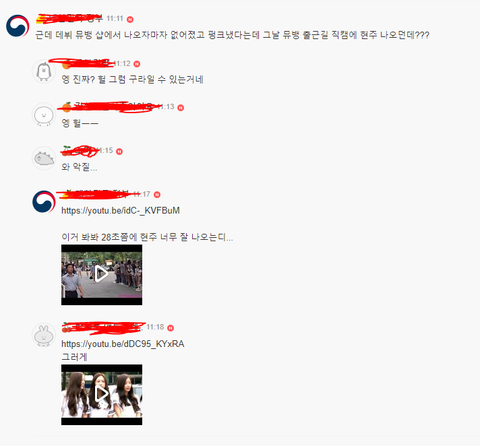Click the red N badge next to 11:11
Screen dimensions: 480x446
(x=130, y=19)
